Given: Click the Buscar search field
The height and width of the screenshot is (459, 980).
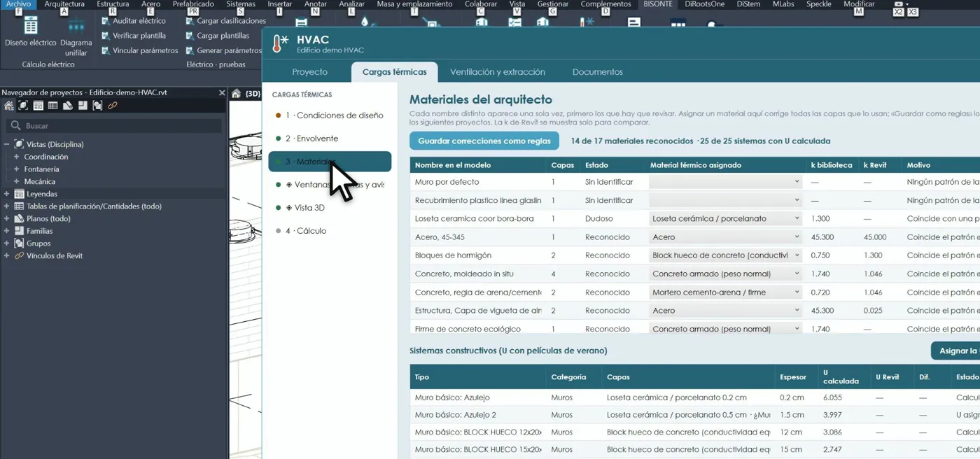Looking at the screenshot, I should pyautogui.click(x=113, y=126).
